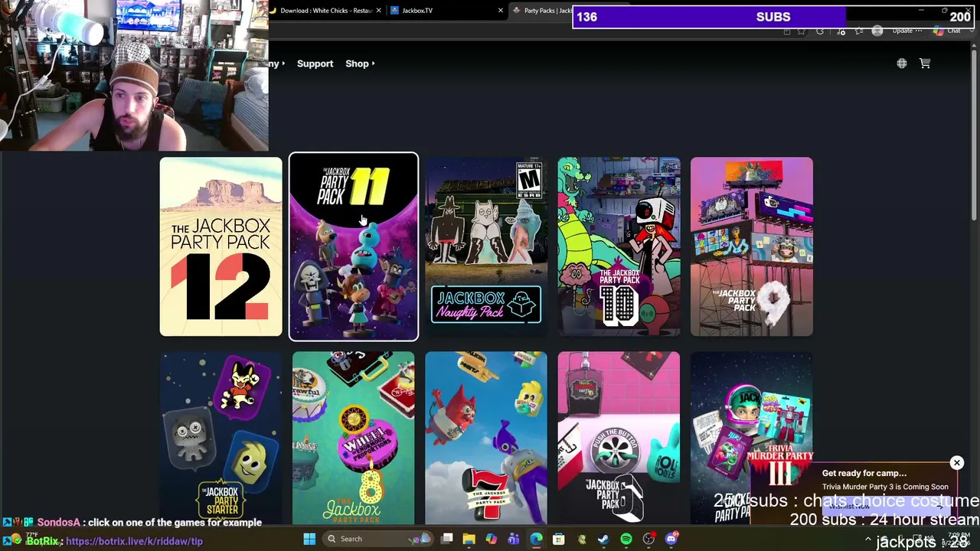Open the Support page link
This screenshot has height=551, width=980.
[315, 64]
